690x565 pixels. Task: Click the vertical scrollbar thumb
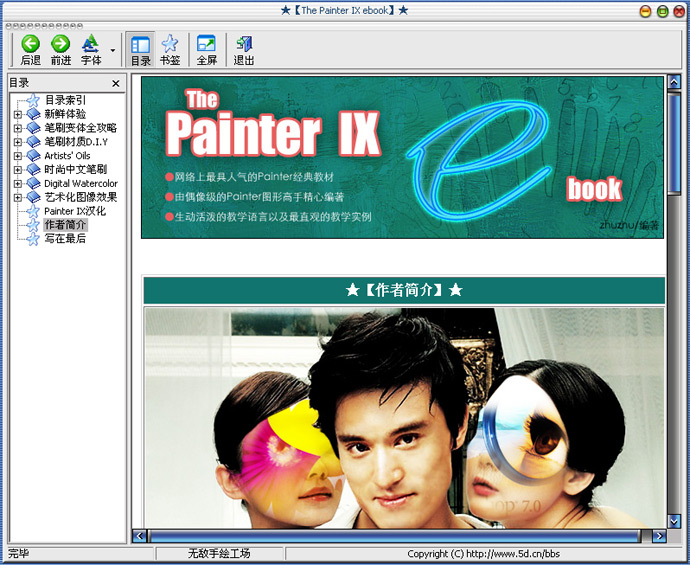(674, 143)
